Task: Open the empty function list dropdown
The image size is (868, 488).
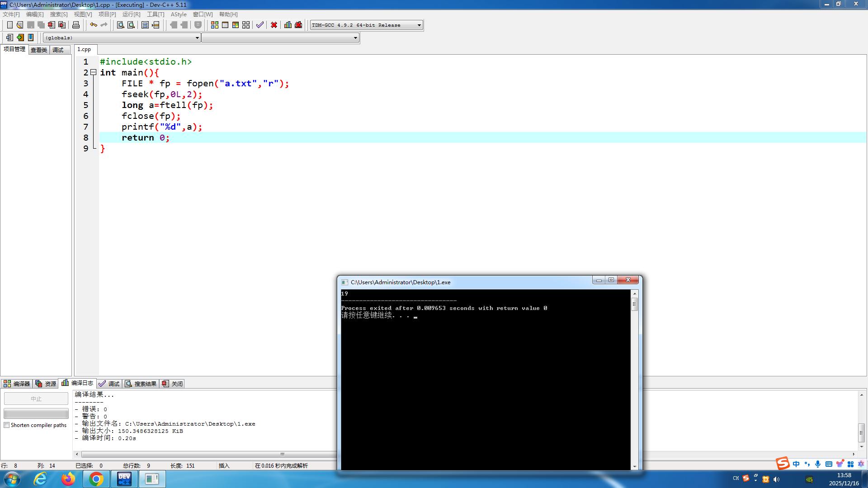Action: 355,38
